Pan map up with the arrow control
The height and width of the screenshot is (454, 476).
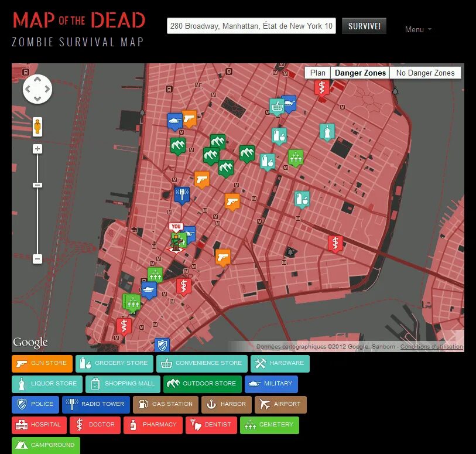(37, 79)
